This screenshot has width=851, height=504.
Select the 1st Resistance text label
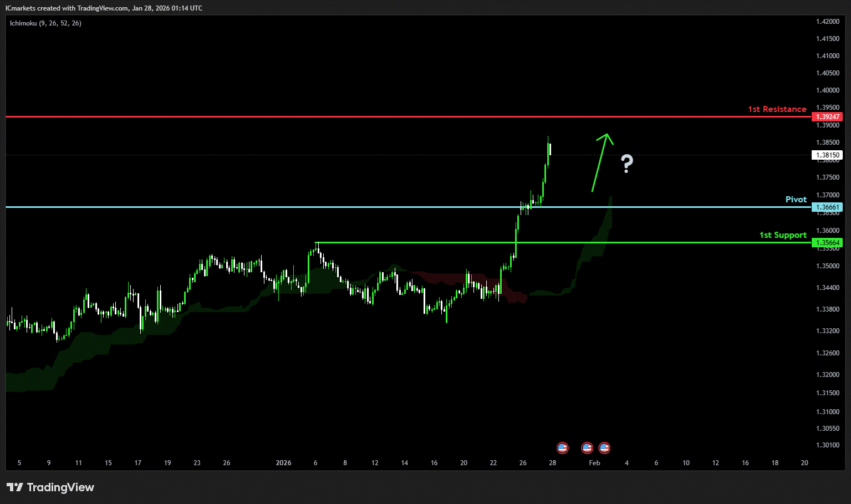[x=777, y=109]
